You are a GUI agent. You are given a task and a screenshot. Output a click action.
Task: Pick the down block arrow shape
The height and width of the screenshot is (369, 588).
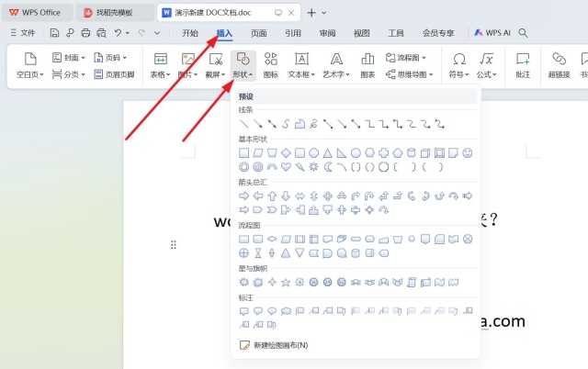click(286, 196)
